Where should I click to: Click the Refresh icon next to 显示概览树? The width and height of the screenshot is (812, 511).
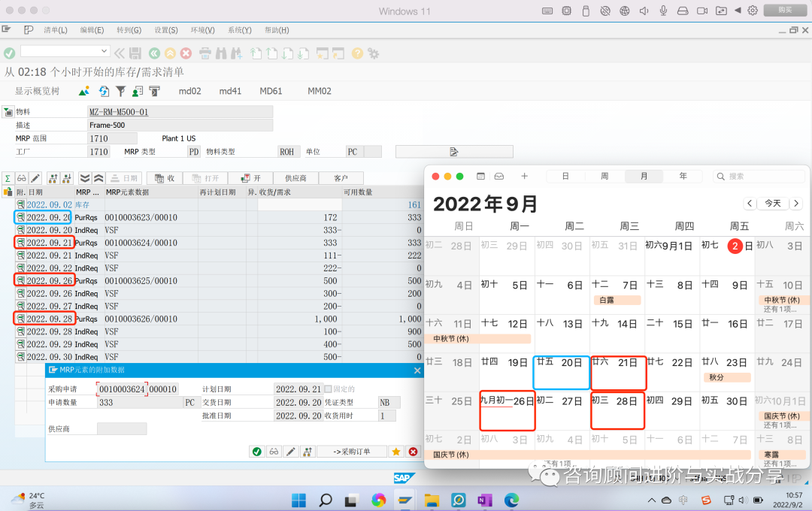click(x=104, y=91)
